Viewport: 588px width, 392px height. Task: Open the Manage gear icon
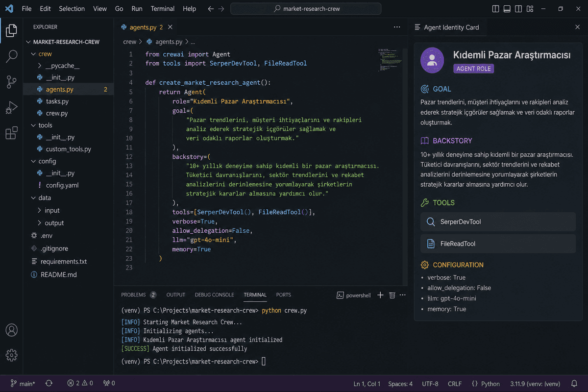click(x=11, y=355)
